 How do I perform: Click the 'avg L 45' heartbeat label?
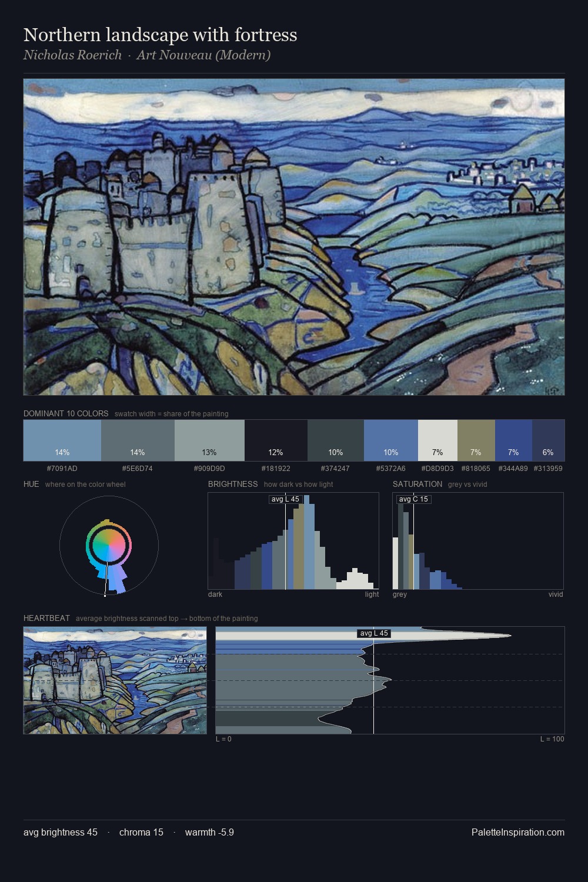click(x=374, y=633)
